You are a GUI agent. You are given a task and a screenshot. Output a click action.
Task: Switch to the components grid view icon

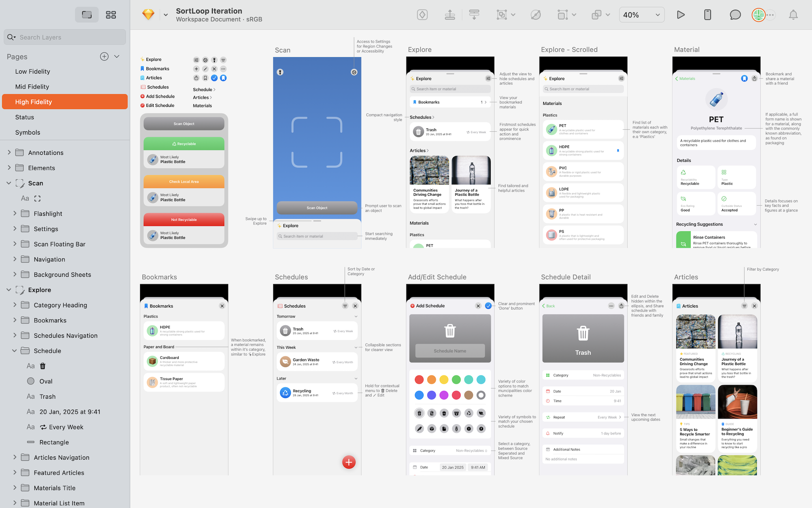pos(111,15)
